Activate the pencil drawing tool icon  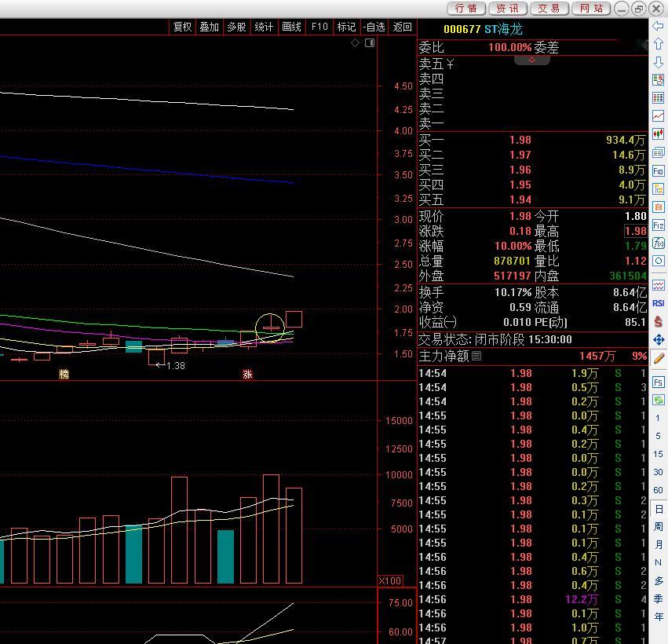[x=659, y=358]
